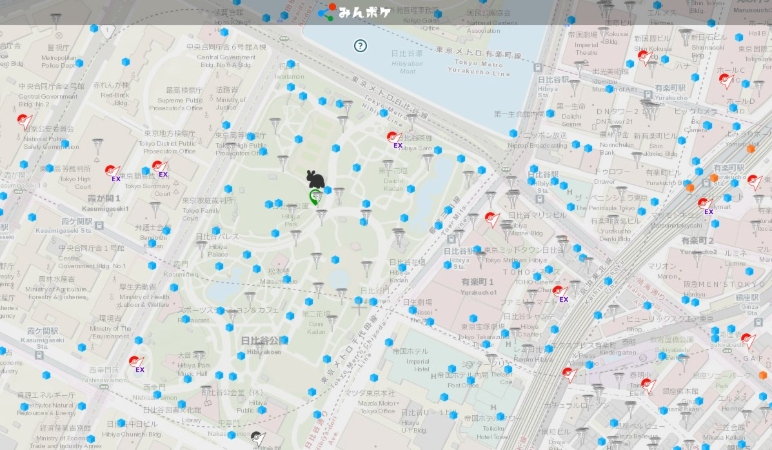Open EX gym near Nishisaiwaimon
The image size is (772, 450).
tap(137, 364)
